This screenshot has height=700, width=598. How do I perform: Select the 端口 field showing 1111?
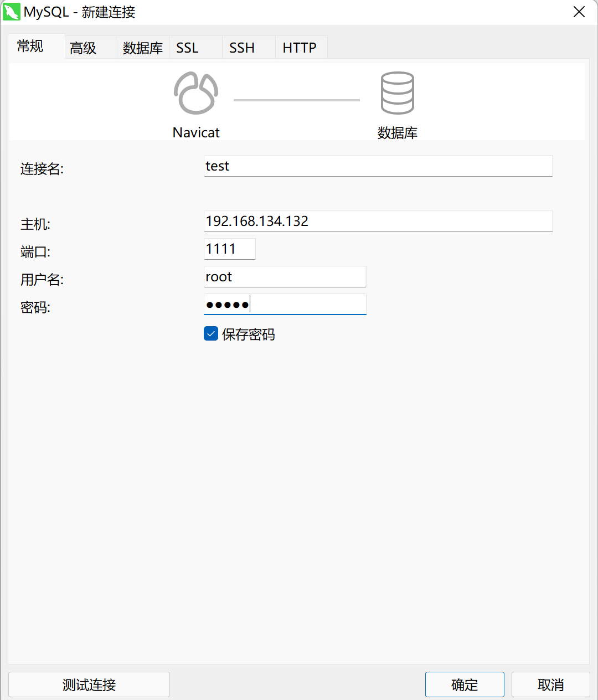(x=229, y=249)
